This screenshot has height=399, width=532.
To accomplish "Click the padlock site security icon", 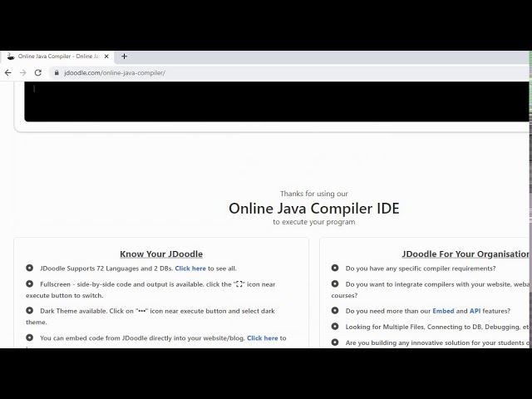I will click(x=57, y=72).
